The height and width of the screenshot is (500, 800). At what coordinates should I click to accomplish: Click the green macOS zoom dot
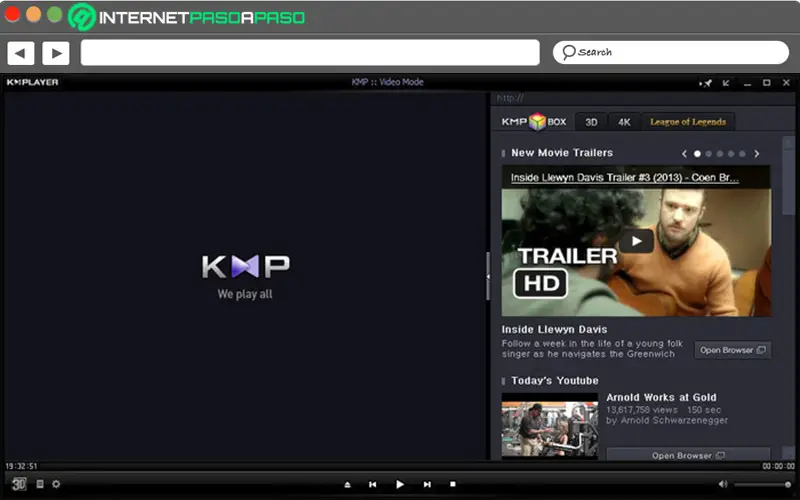[x=55, y=14]
